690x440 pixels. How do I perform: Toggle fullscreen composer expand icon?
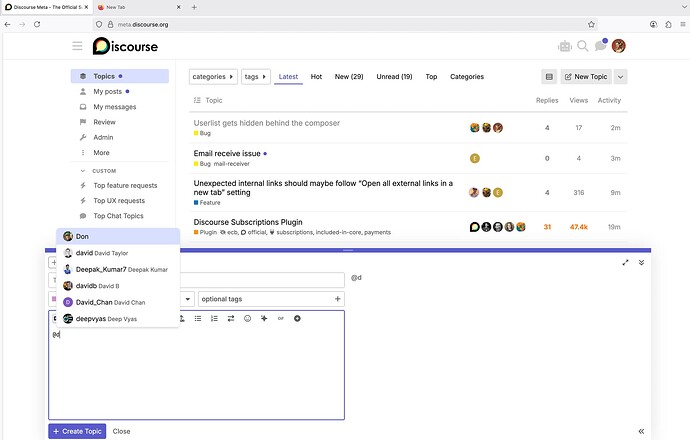[x=625, y=263]
